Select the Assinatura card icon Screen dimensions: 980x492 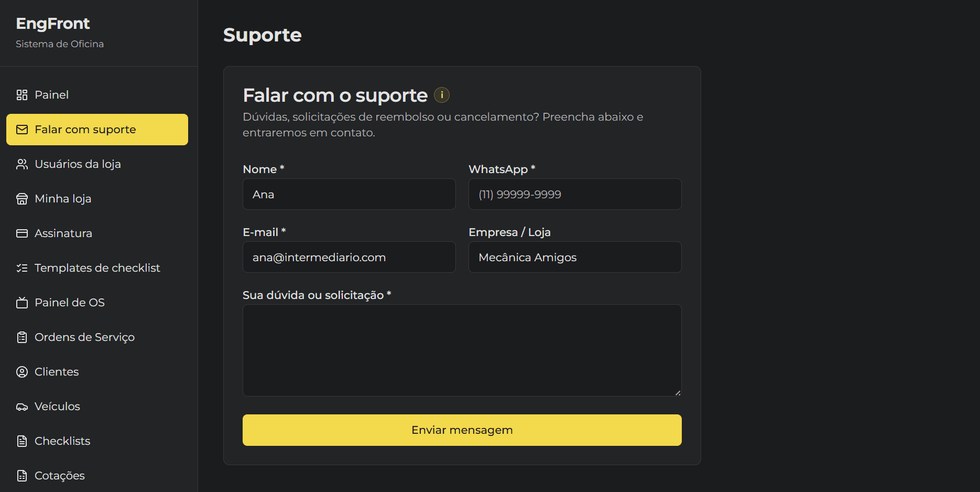[x=21, y=233]
